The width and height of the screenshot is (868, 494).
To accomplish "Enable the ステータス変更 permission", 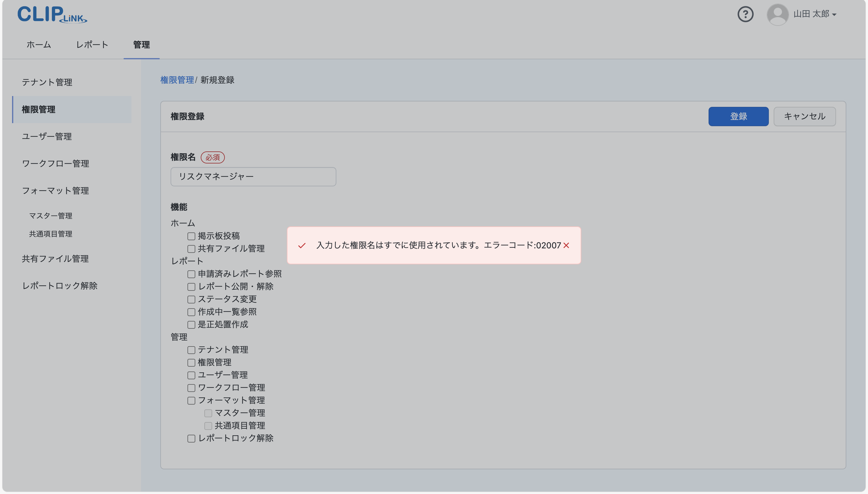I will pos(191,299).
